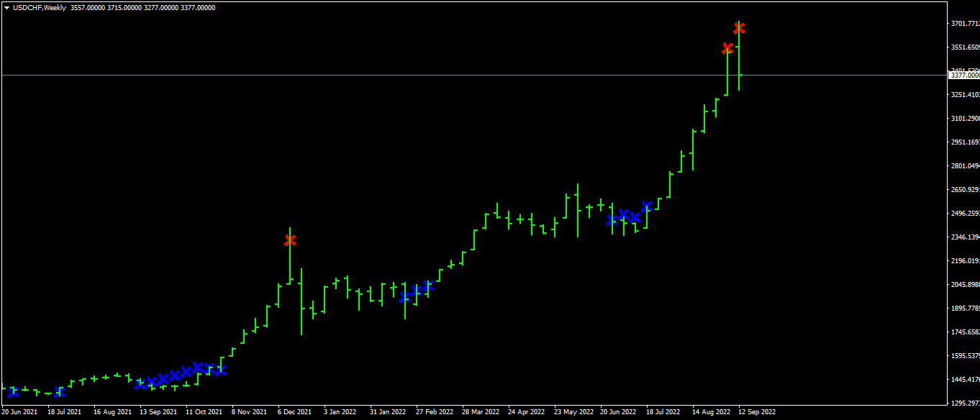Click the USDCHF,Weekly chart title
Image resolution: width=980 pixels, height=420 pixels.
pyautogui.click(x=39, y=8)
